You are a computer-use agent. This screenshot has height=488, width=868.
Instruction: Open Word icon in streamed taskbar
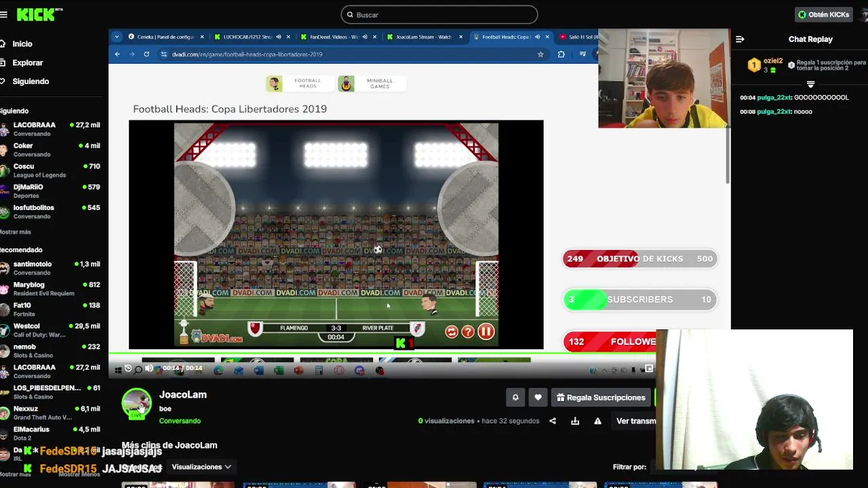pyautogui.click(x=258, y=371)
